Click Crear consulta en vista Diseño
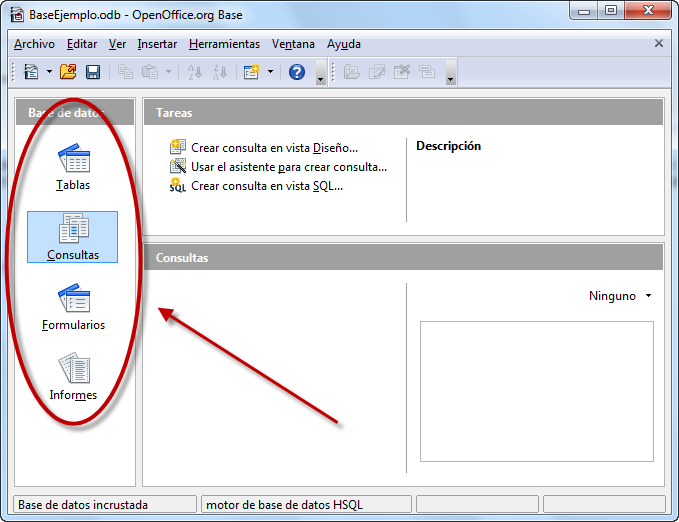The height and width of the screenshot is (522, 679). [275, 148]
